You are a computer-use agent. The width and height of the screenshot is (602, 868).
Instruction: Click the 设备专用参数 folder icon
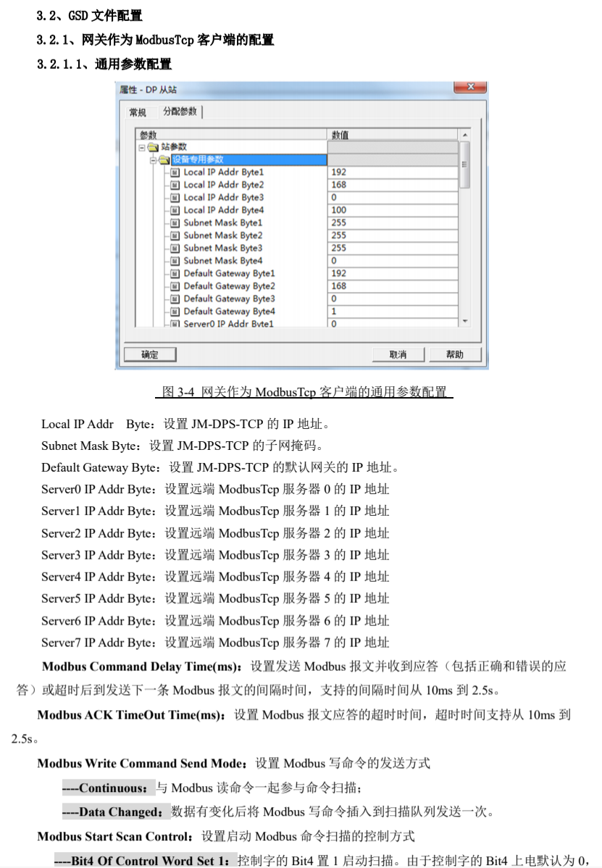tap(164, 160)
